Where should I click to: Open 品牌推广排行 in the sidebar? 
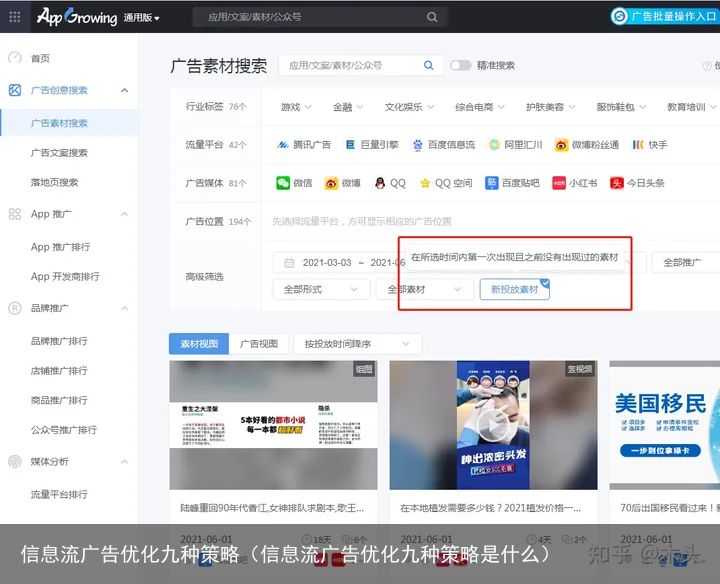(x=59, y=341)
